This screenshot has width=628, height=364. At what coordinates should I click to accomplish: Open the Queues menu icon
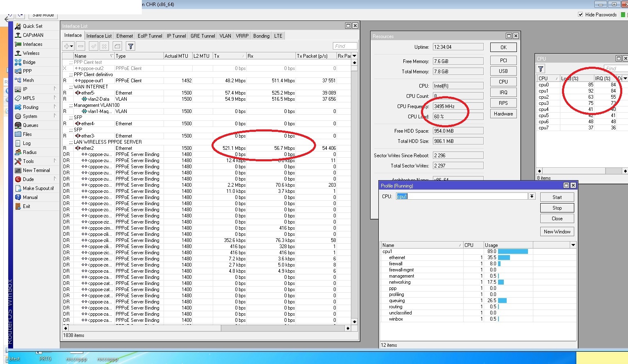18,125
